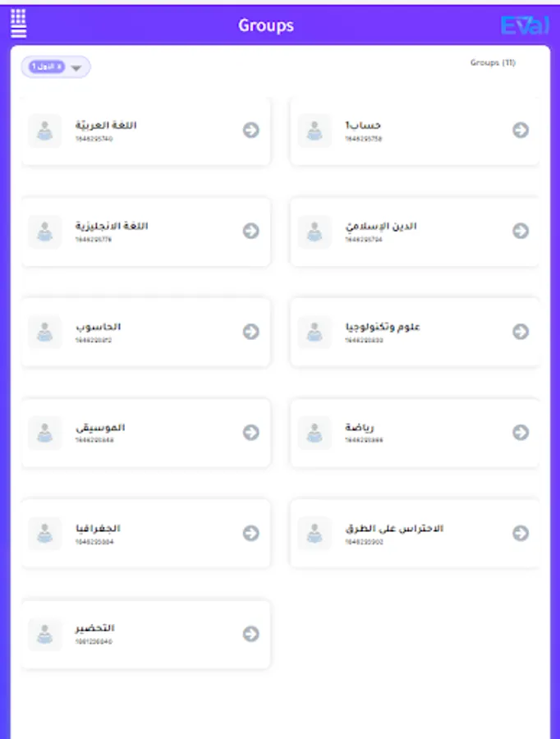Click the التحضير group avatar
This screenshot has width=560, height=739.
pos(45,634)
